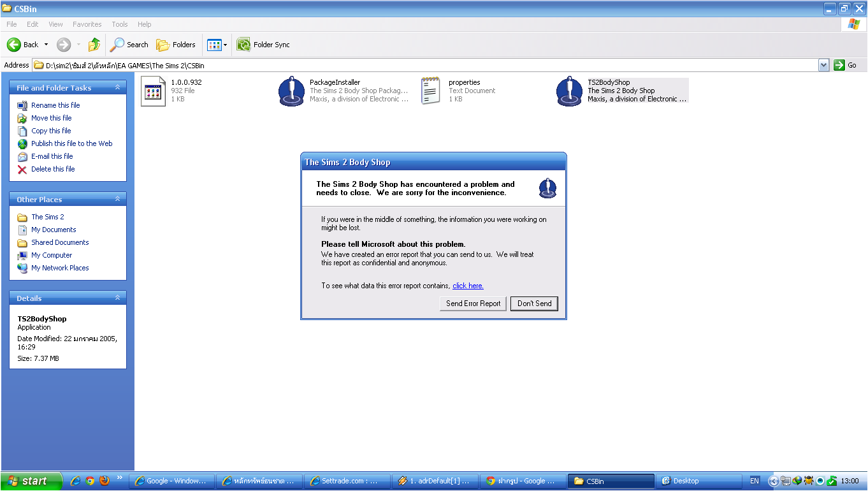Collapse the File and Folder Tasks panel
The image size is (868, 491).
click(117, 88)
